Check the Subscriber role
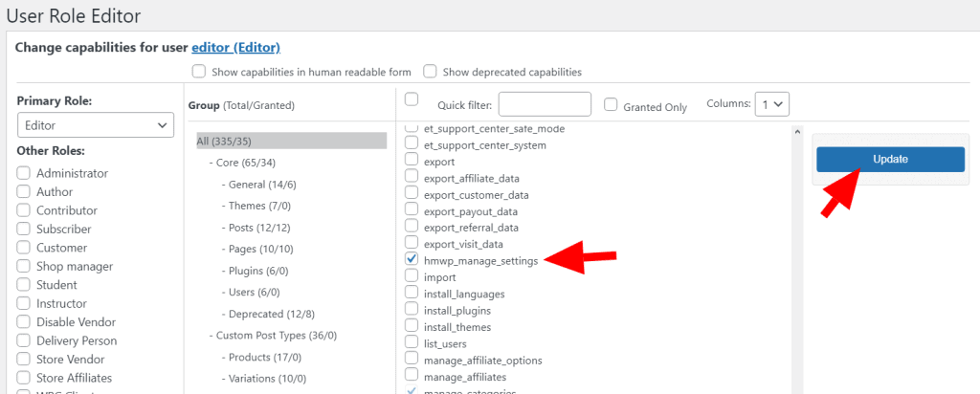 (x=24, y=229)
